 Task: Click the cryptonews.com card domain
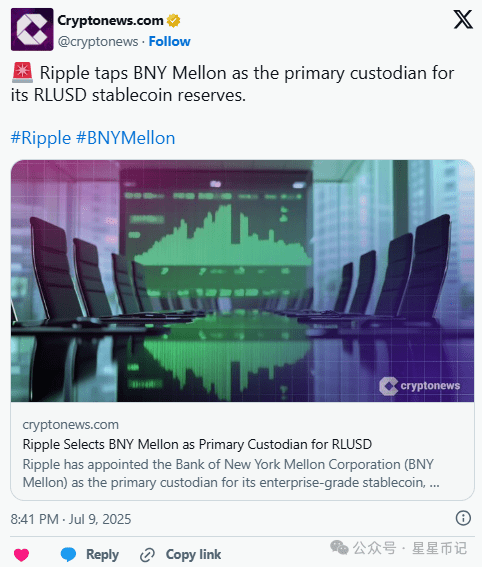click(x=71, y=425)
